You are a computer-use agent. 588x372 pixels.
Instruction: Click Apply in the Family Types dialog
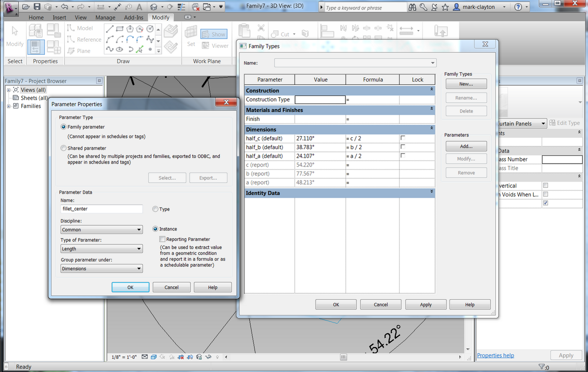(426, 304)
